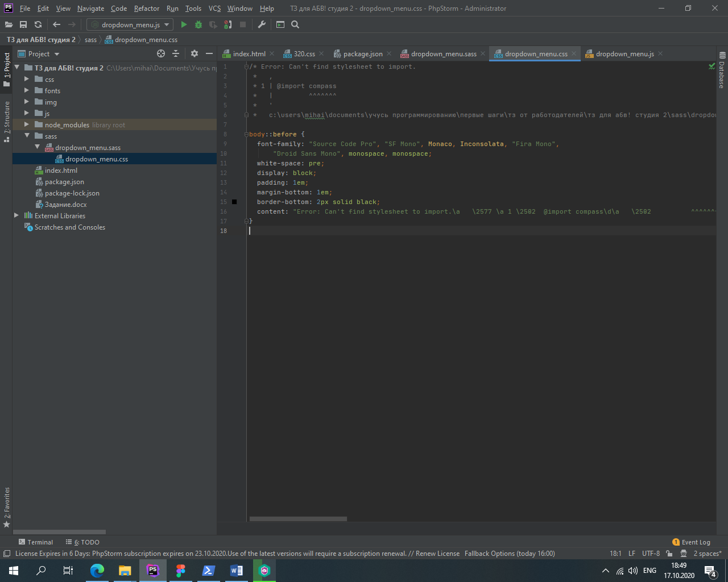
Task: Click Project panel horizontal scrollbar
Action: pyautogui.click(x=59, y=532)
